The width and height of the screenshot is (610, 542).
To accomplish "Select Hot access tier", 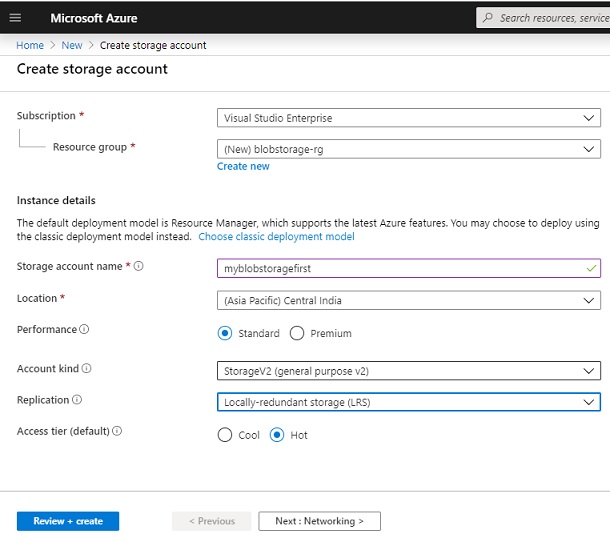I will point(277,435).
